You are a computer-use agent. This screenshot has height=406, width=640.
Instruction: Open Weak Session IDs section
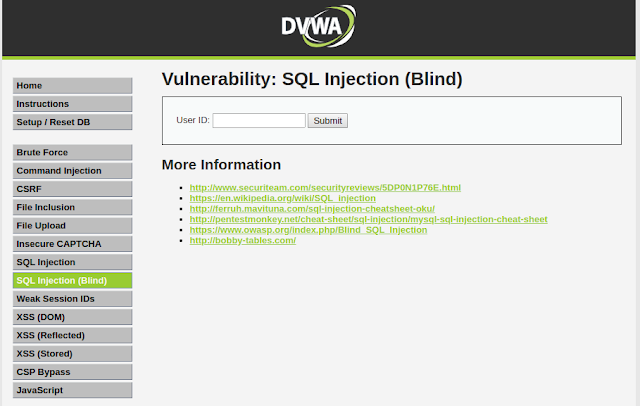(72, 299)
